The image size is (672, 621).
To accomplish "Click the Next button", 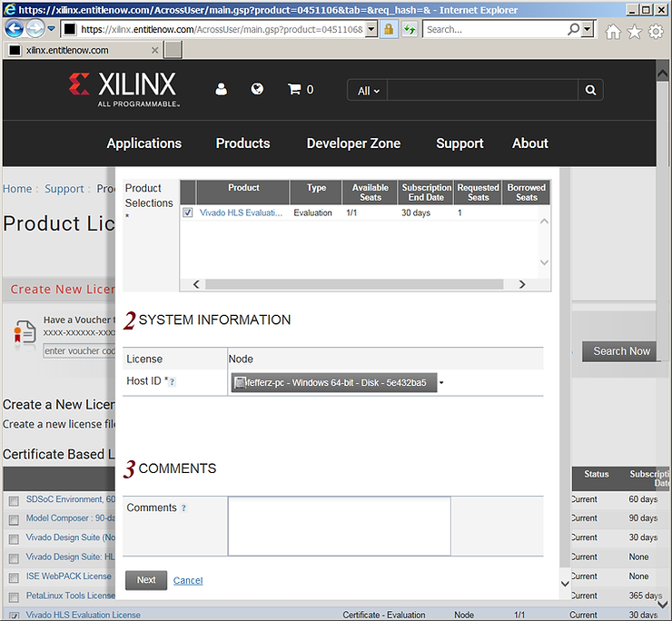I will coord(146,580).
